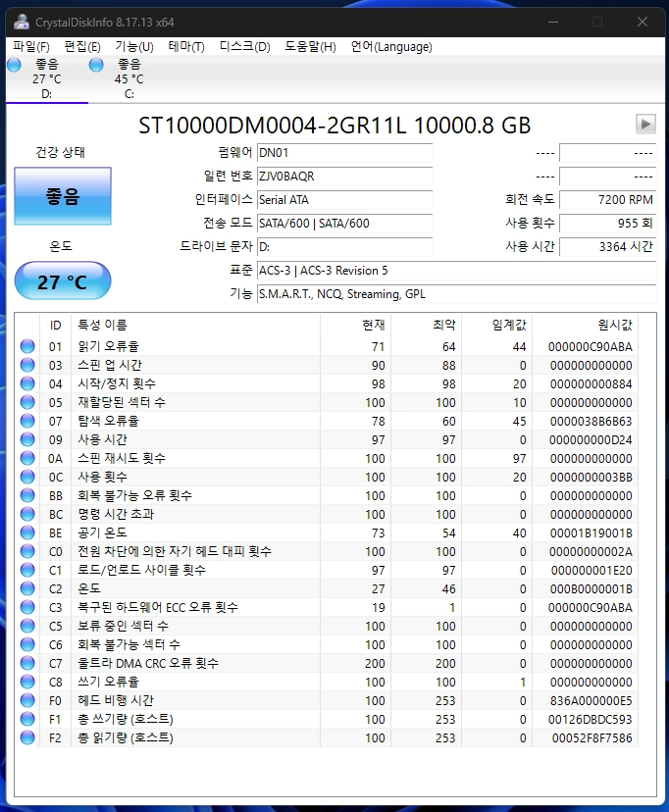The width and height of the screenshot is (669, 812).
Task: Switch to the C: disk tab showing 45 °C
Action: pyautogui.click(x=129, y=79)
